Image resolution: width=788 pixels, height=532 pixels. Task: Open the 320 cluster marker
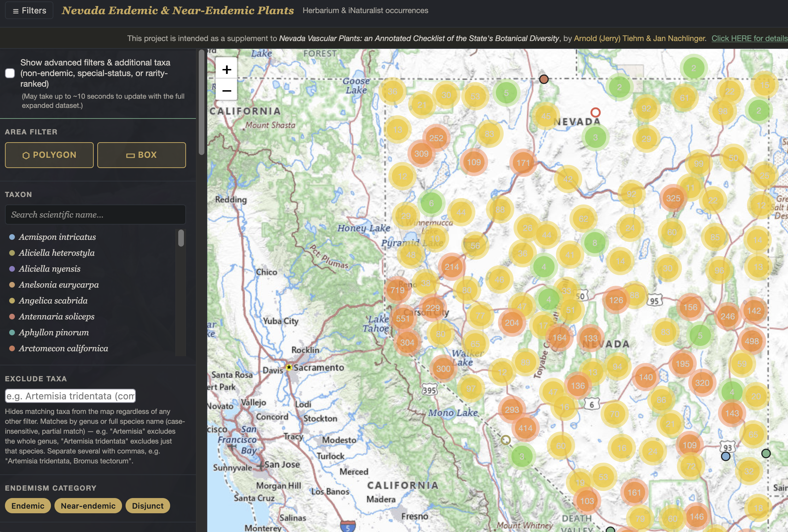click(702, 383)
